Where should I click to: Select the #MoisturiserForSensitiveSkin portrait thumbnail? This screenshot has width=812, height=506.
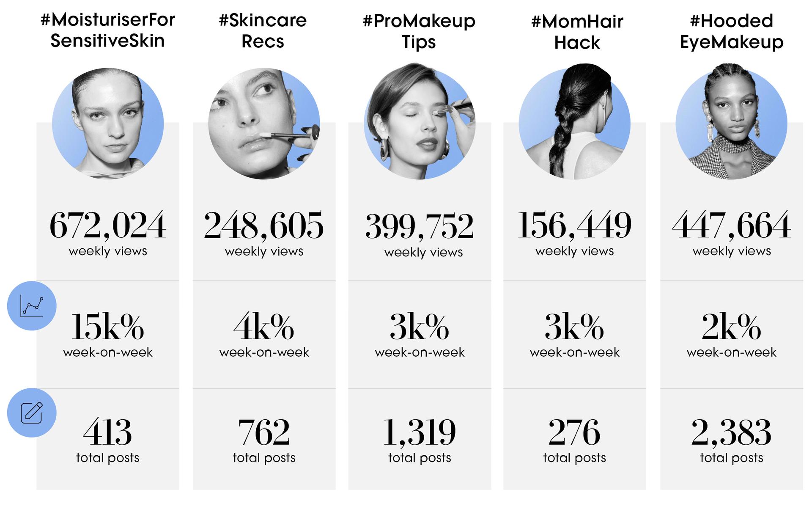click(108, 124)
